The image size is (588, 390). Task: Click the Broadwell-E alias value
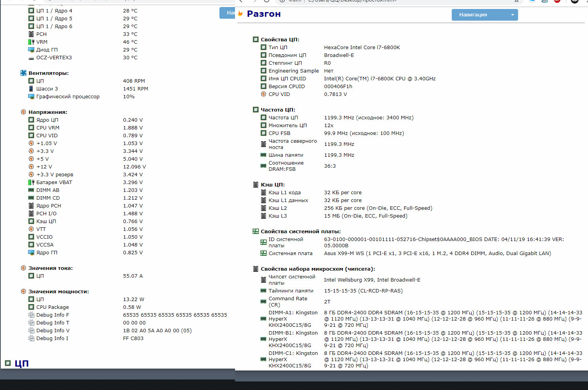point(339,55)
